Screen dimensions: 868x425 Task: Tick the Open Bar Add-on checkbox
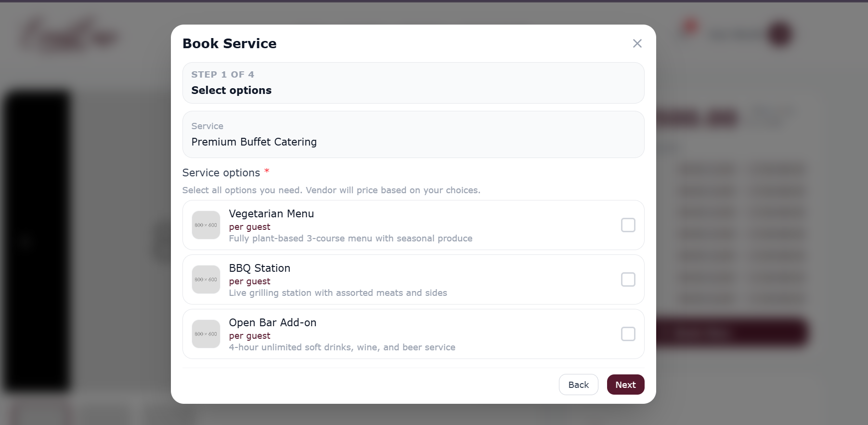[x=628, y=334]
